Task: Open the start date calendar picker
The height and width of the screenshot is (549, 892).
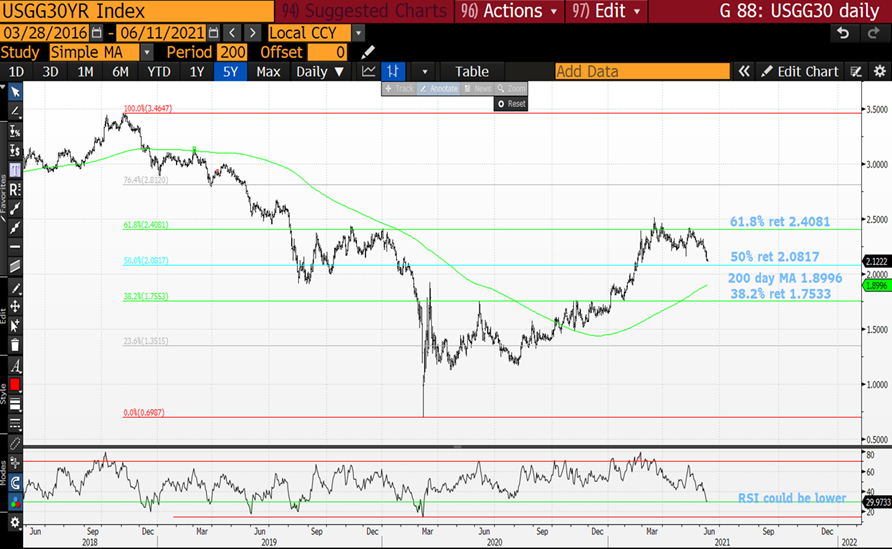Action: [x=97, y=33]
